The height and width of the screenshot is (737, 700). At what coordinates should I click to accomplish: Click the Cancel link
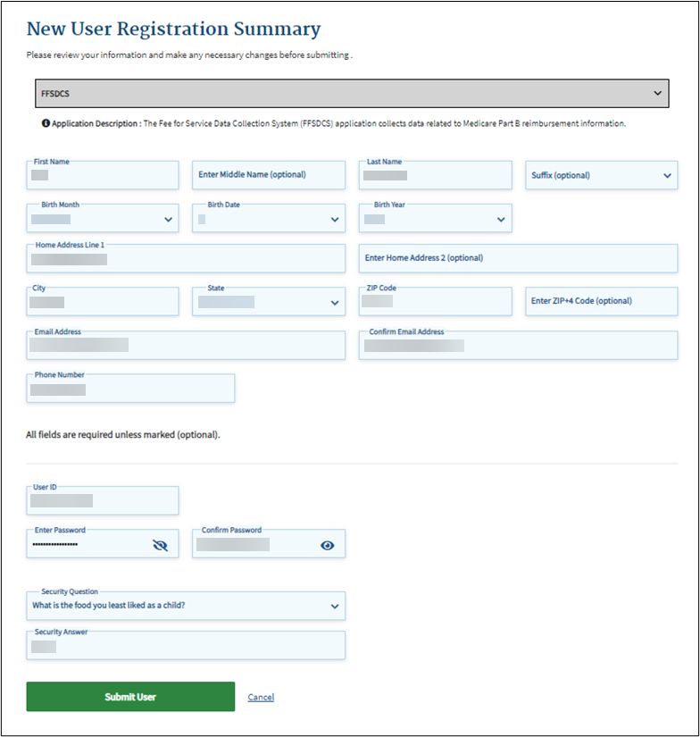[261, 697]
